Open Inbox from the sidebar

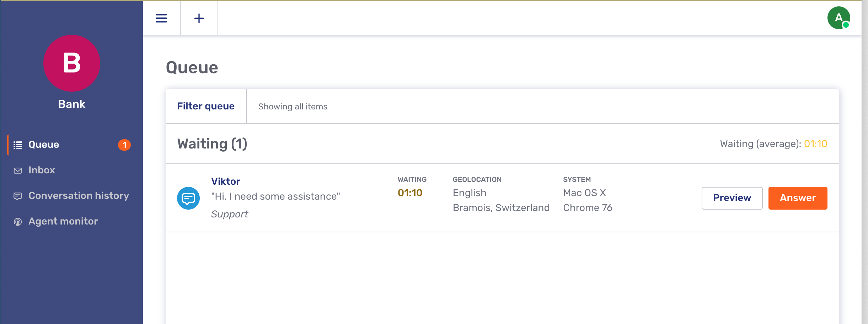(42, 170)
